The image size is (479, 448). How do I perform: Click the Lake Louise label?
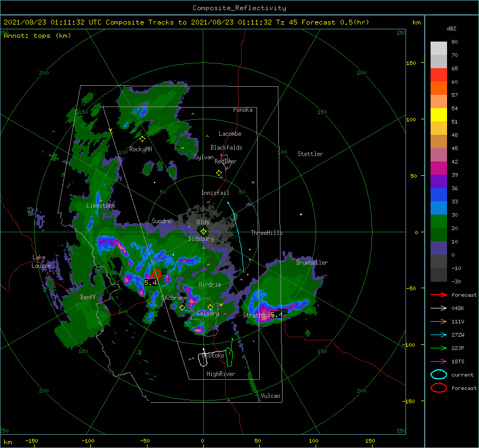41,262
